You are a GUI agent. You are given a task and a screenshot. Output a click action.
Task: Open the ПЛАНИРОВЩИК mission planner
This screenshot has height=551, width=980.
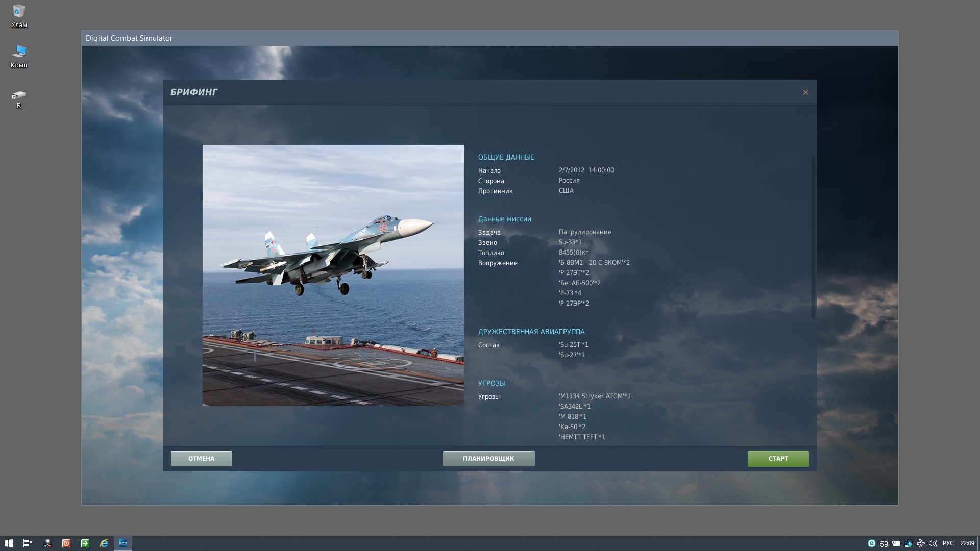point(488,459)
